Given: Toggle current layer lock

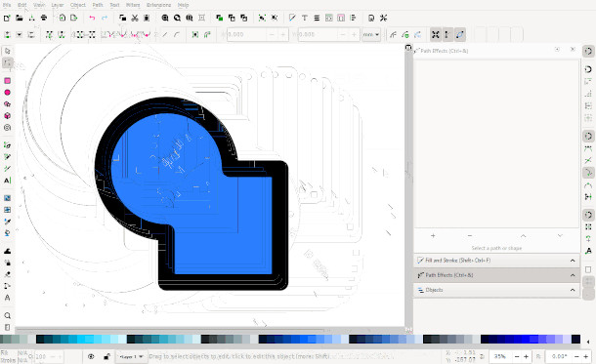Looking at the screenshot, I should pos(106,356).
